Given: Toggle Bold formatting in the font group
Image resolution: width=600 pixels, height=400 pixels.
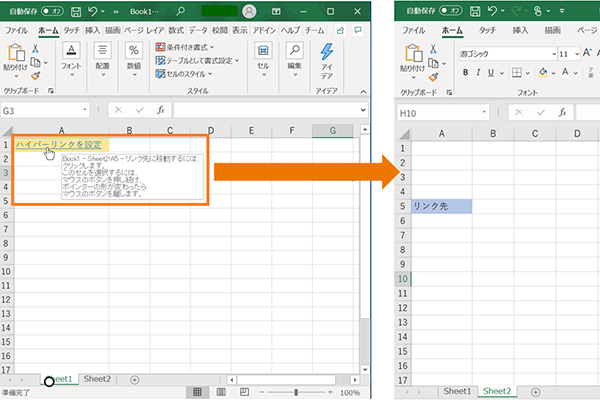Looking at the screenshot, I should 463,73.
